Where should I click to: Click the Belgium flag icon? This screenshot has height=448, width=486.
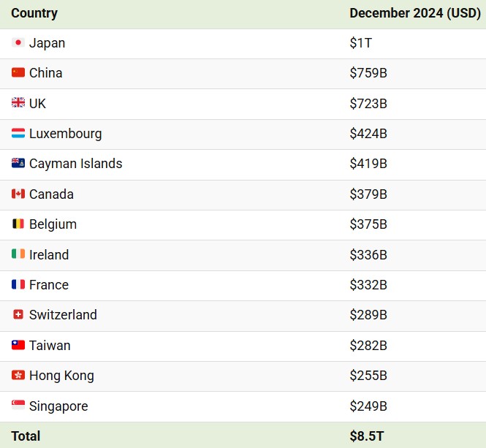click(x=18, y=224)
